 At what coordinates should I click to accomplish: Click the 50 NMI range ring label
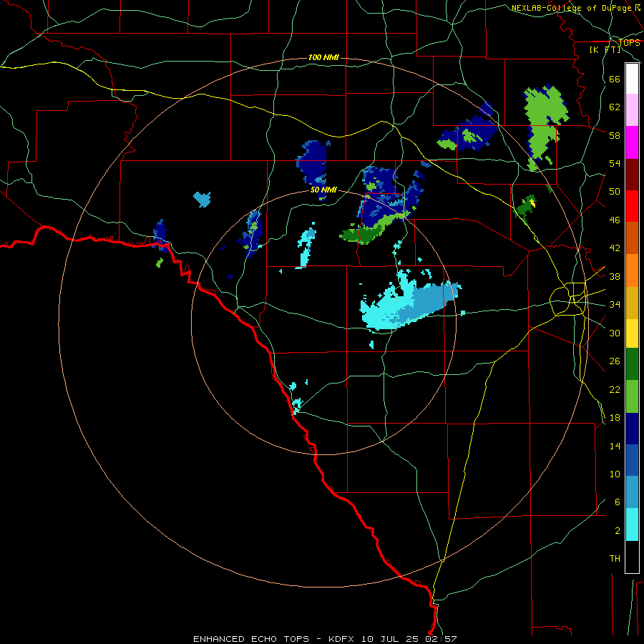(323, 190)
